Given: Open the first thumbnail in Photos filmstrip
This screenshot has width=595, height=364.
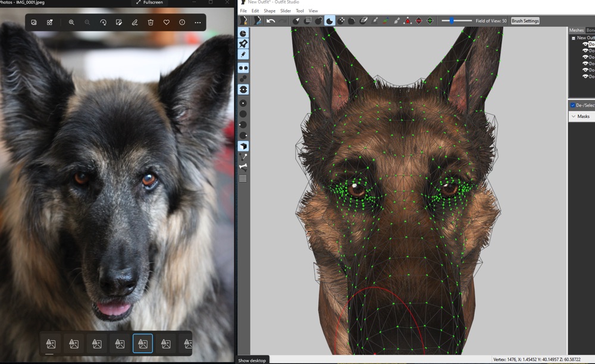Looking at the screenshot, I should (51, 344).
